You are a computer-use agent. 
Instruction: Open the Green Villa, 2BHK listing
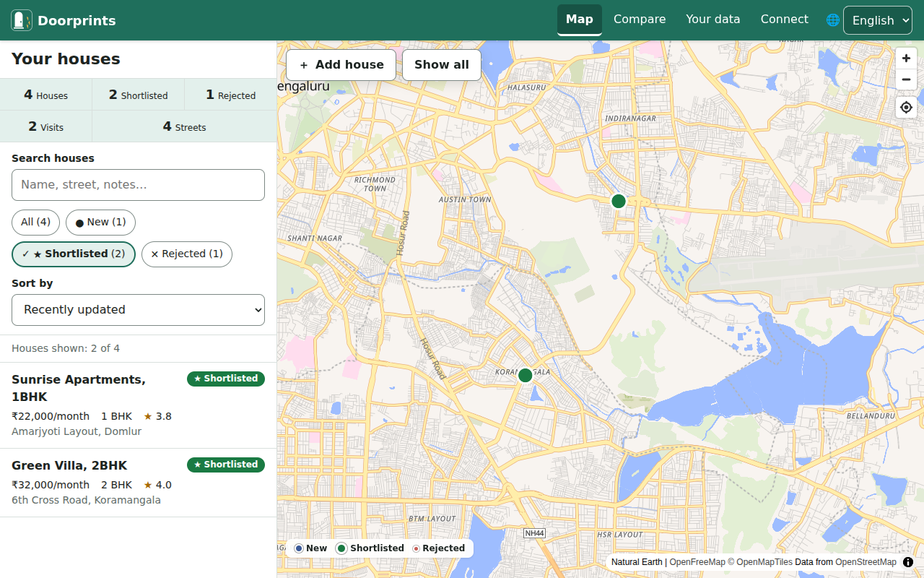138,483
